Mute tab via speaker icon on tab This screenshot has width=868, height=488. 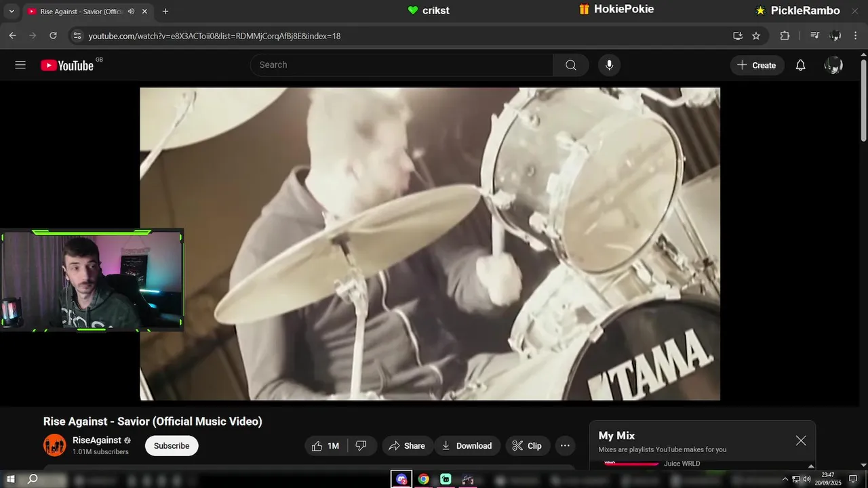(x=131, y=12)
